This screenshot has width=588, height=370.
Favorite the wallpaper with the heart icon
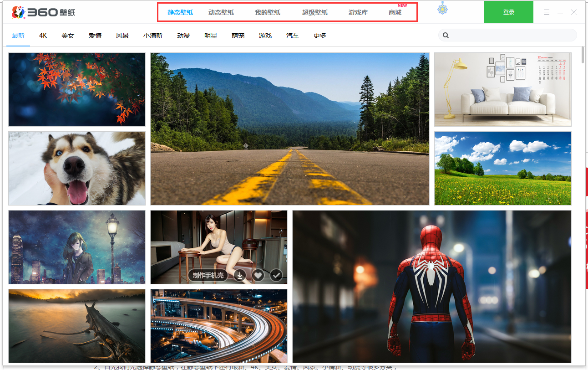pos(258,275)
